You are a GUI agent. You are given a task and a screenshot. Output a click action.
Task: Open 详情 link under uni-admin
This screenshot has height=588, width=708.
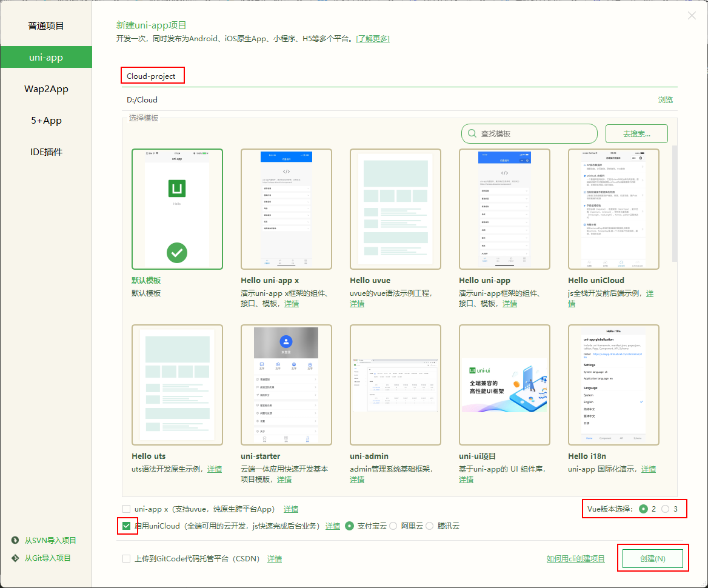click(356, 479)
